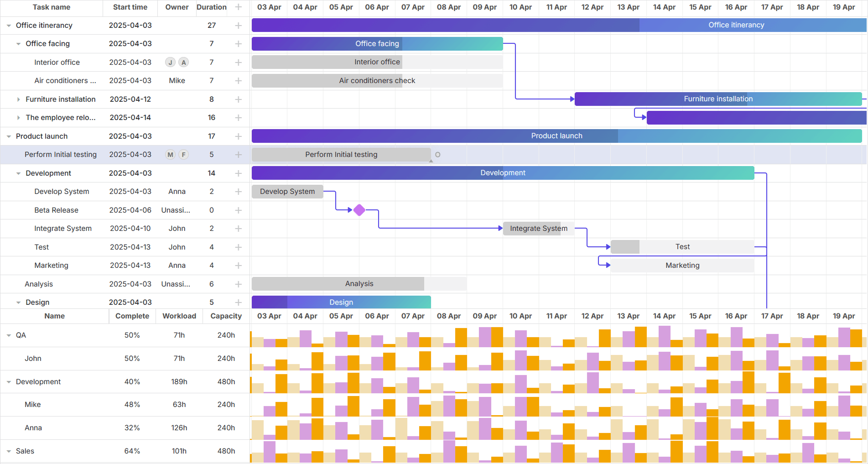Screen dimensions: 868x464
Task: Expand The employee relocation task
Action: pos(18,118)
